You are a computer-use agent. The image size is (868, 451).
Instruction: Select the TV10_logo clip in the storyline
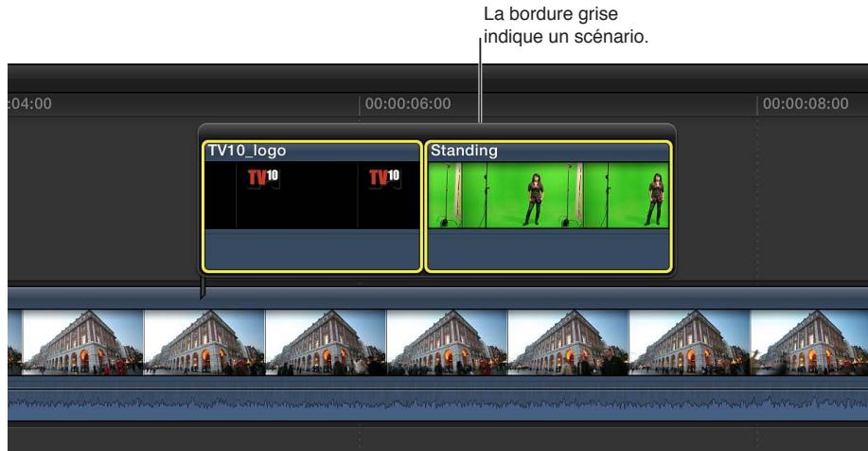click(312, 207)
